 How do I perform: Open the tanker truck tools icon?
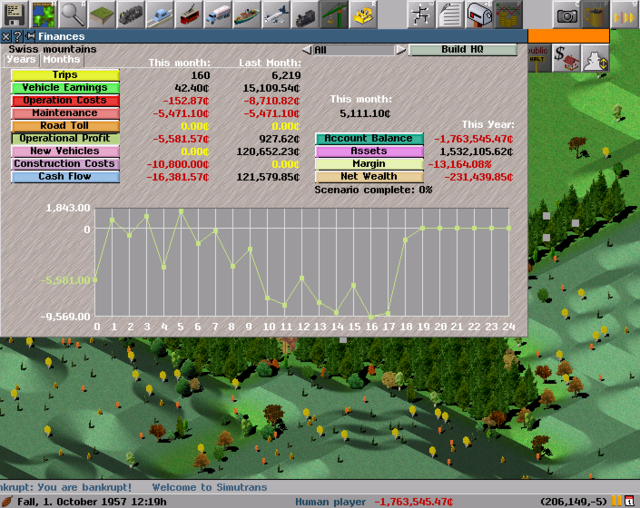(x=217, y=14)
